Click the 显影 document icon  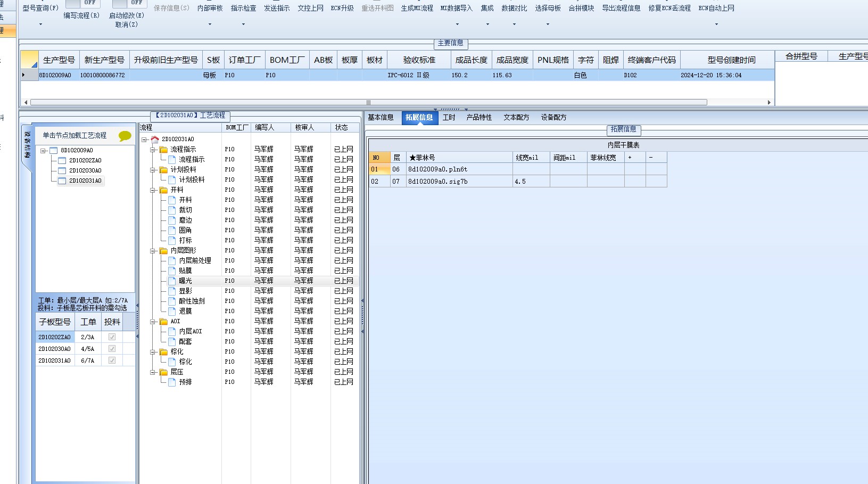(x=172, y=291)
